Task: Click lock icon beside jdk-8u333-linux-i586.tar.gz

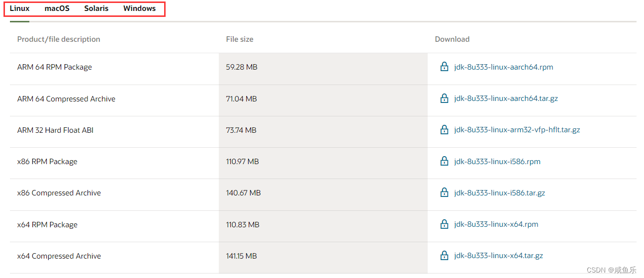Action: pyautogui.click(x=445, y=192)
